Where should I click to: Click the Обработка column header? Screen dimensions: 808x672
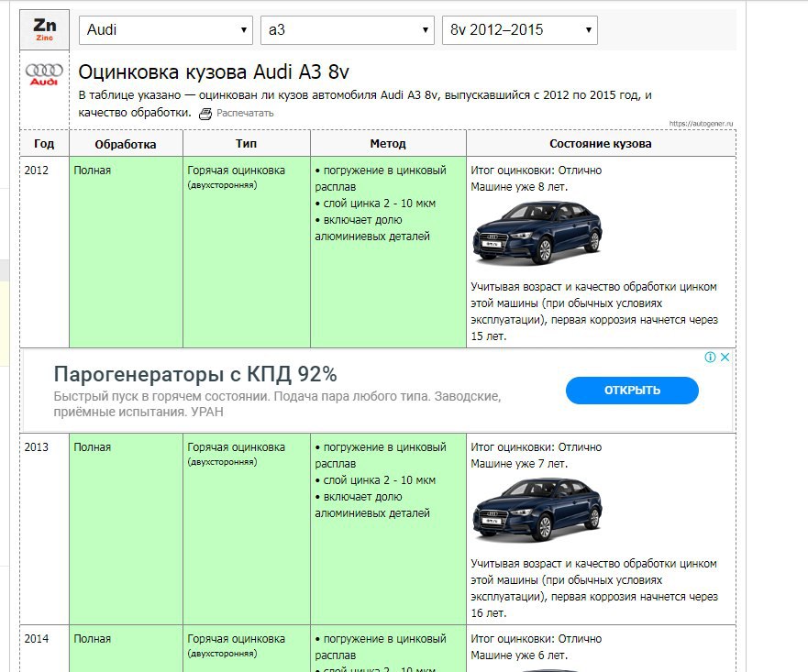(x=126, y=144)
